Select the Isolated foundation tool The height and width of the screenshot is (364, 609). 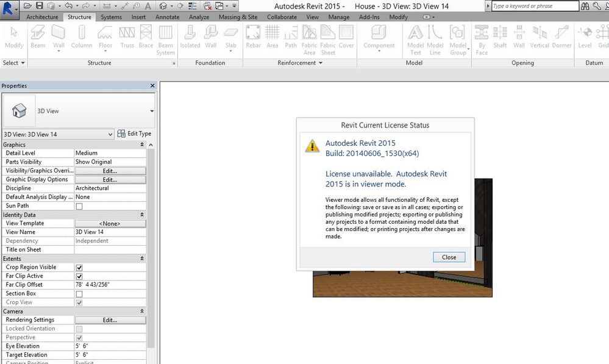(x=190, y=37)
